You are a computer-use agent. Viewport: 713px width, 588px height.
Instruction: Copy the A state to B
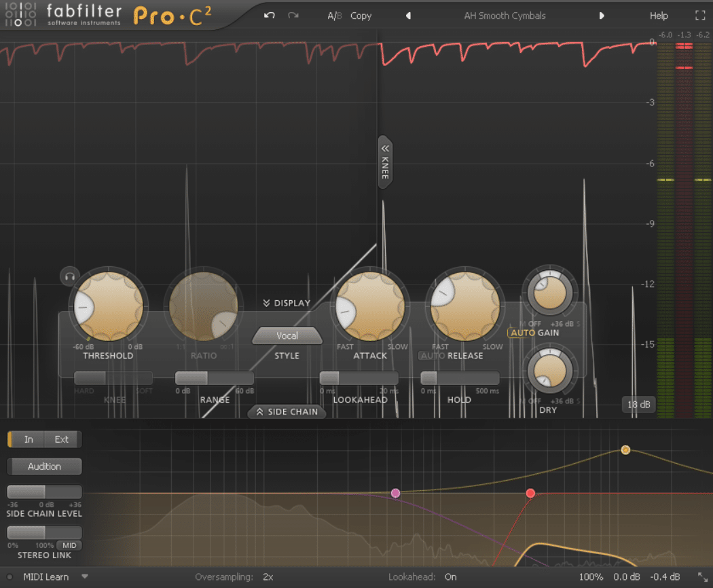(361, 16)
